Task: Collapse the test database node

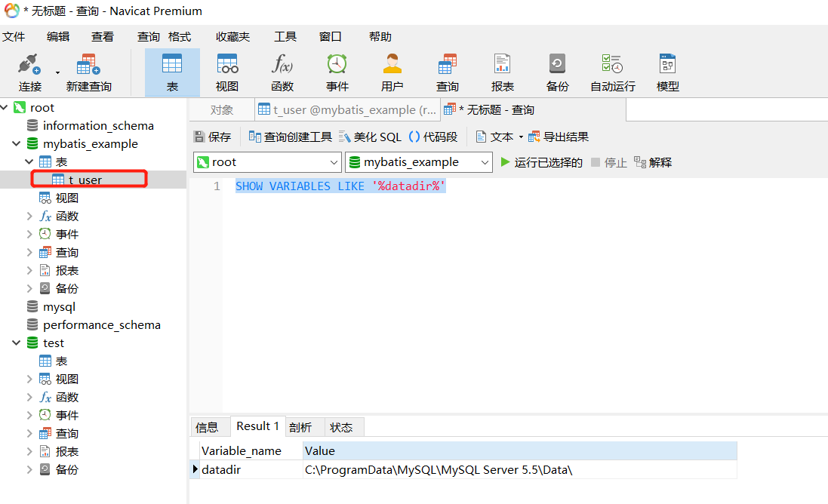Action: click(17, 343)
